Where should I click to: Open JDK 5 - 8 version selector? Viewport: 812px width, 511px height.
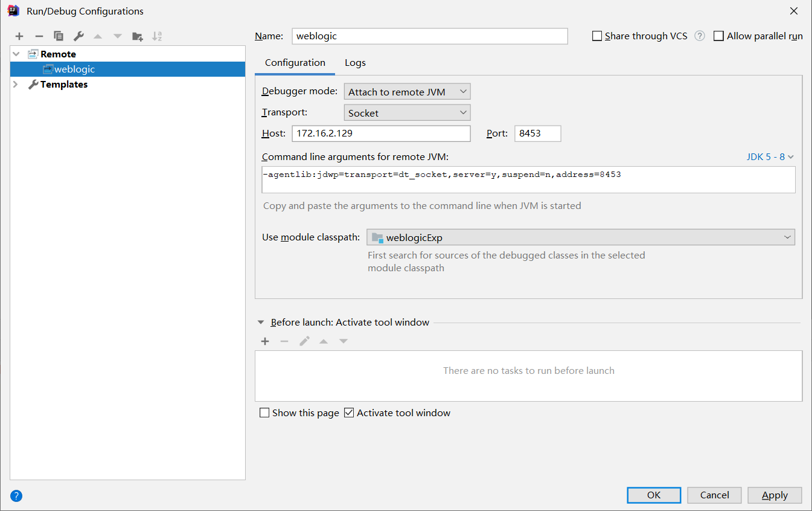pos(770,156)
